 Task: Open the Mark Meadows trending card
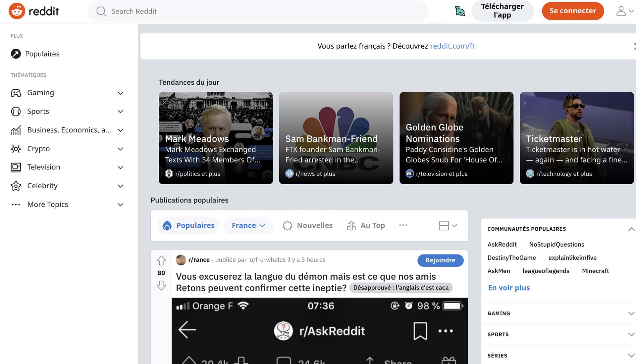click(x=216, y=138)
